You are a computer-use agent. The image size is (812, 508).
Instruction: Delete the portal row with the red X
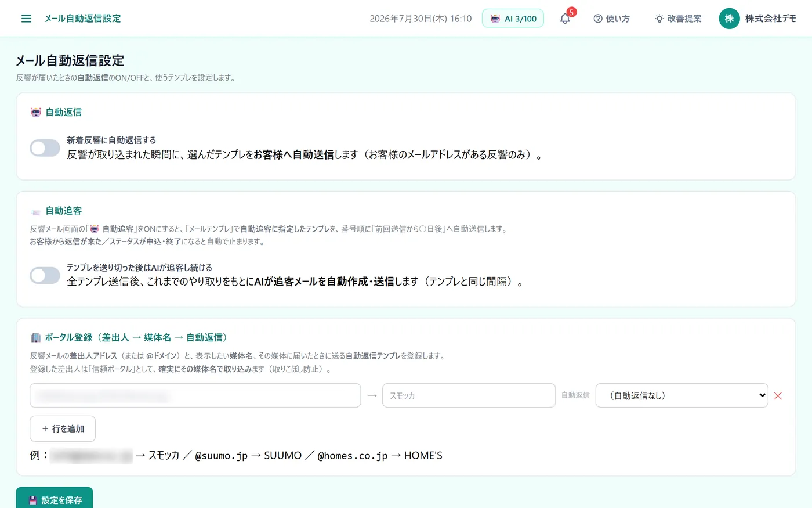tap(778, 396)
